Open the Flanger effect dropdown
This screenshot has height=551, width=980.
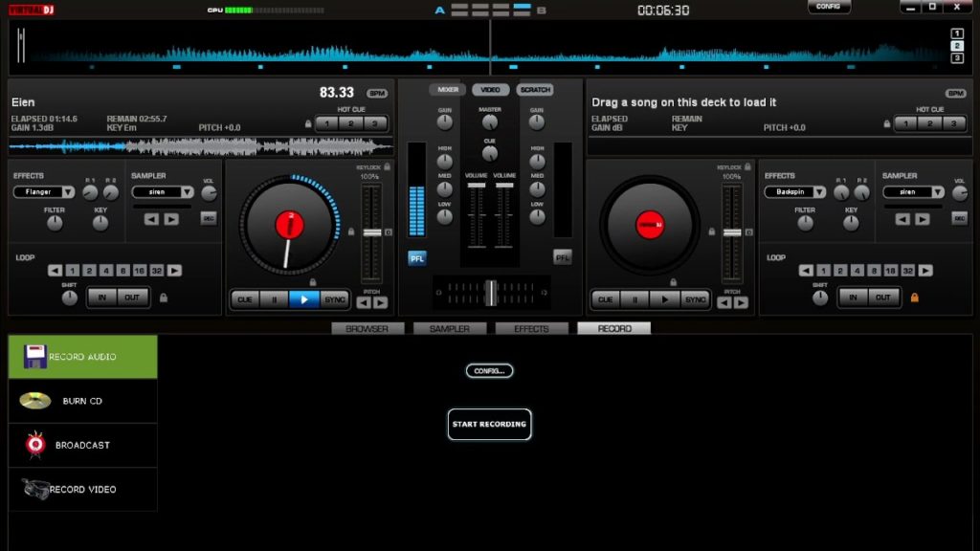click(x=44, y=191)
